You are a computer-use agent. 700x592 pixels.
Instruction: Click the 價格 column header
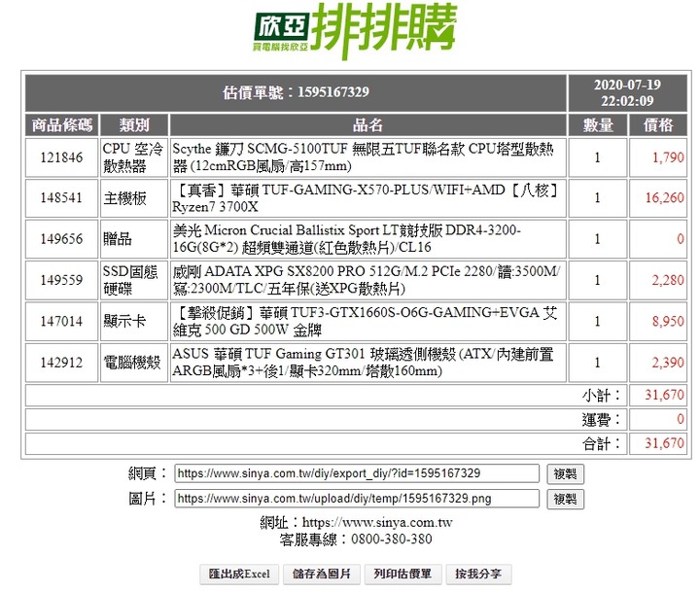(x=658, y=125)
